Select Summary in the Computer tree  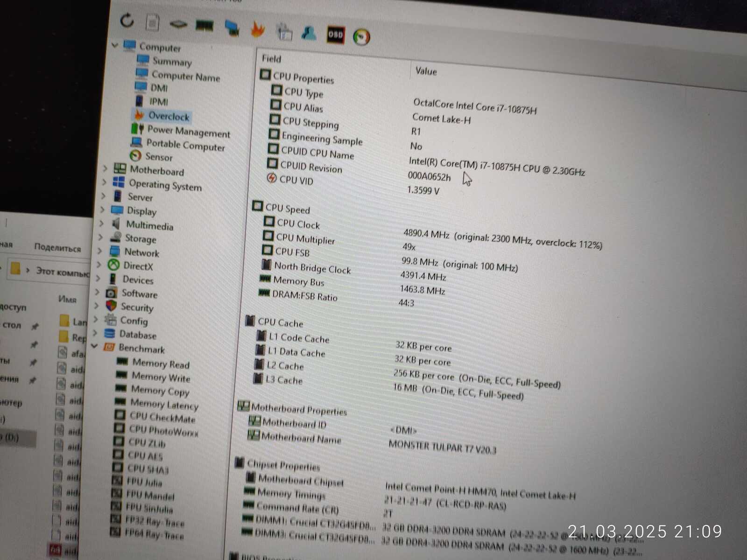[x=172, y=62]
